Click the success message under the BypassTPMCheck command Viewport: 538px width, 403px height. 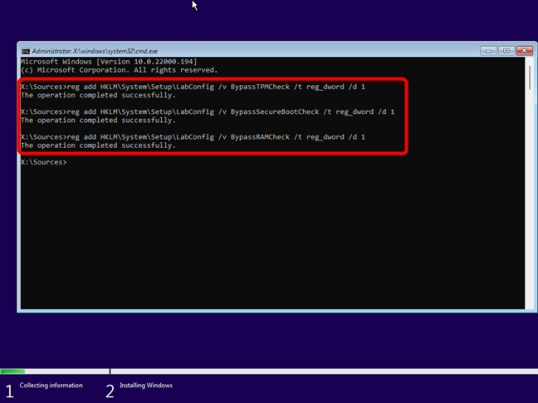(x=98, y=95)
